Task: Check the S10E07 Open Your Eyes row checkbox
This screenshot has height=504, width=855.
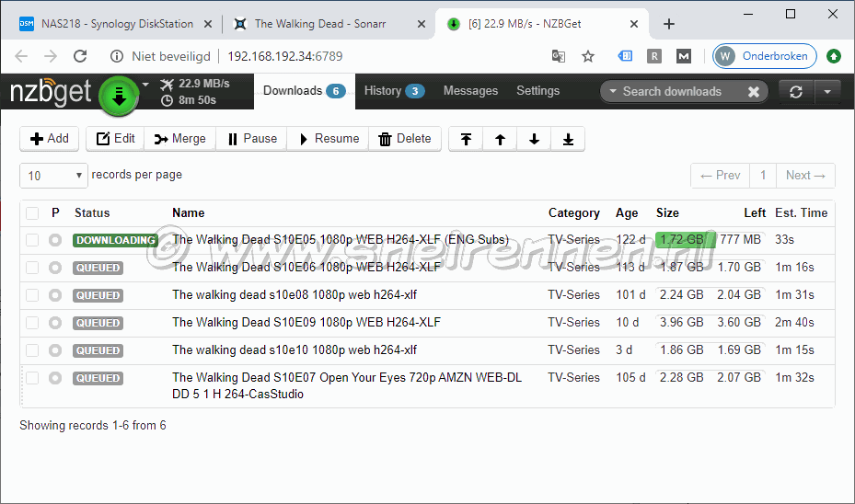Action: 32,378
